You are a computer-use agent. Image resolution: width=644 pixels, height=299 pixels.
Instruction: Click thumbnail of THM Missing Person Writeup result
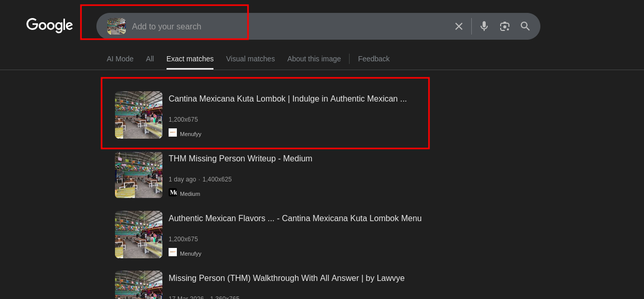click(139, 175)
